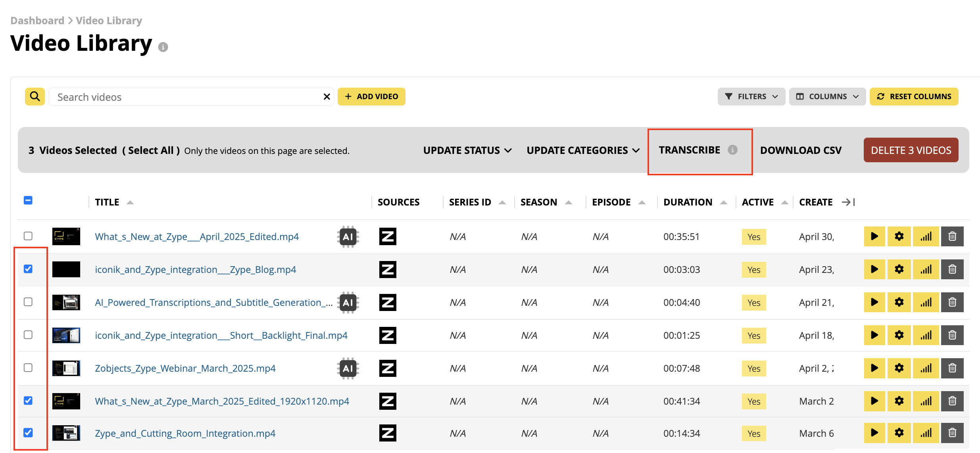
Task: Open analytics for Zype_and_Cutting_Room_Integration.mp4
Action: pos(926,433)
